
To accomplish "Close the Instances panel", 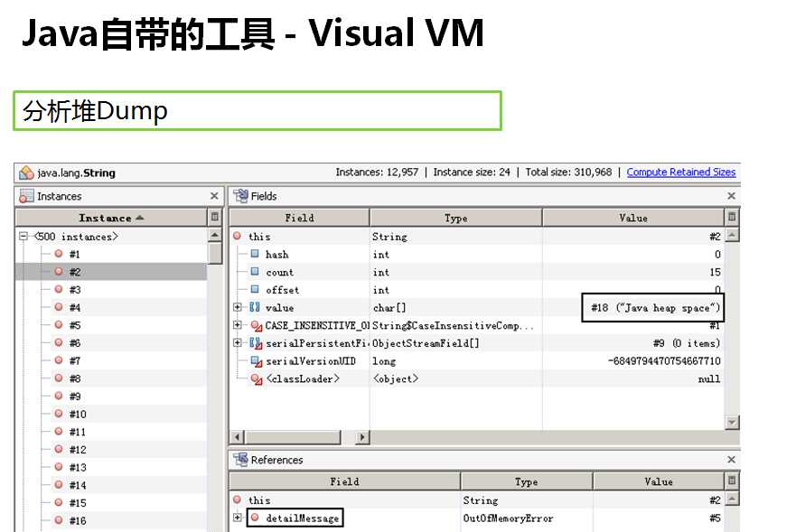I will click(214, 195).
